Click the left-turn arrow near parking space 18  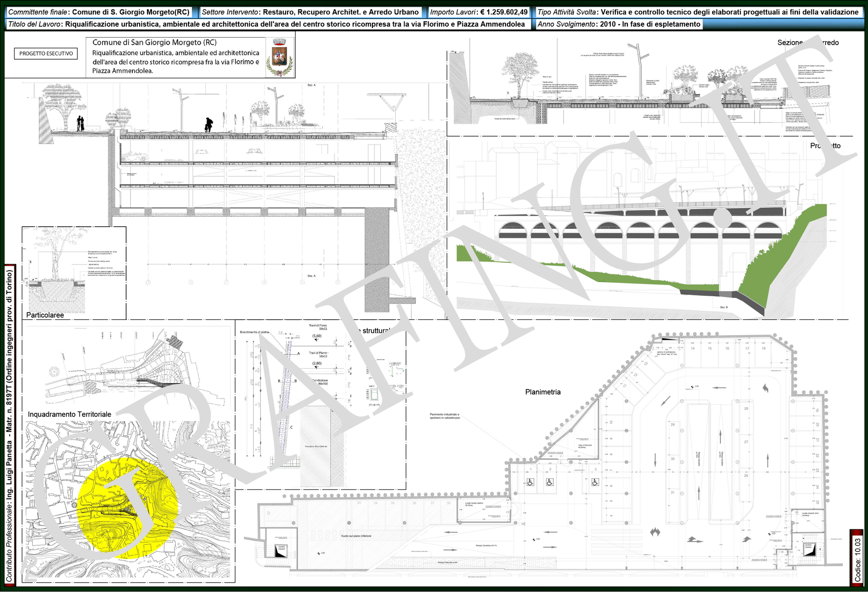coord(765,388)
